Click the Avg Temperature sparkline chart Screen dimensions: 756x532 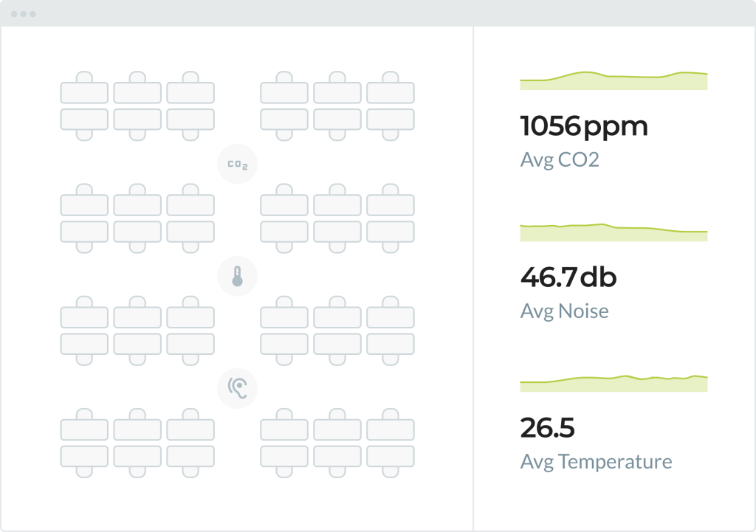pos(614,383)
